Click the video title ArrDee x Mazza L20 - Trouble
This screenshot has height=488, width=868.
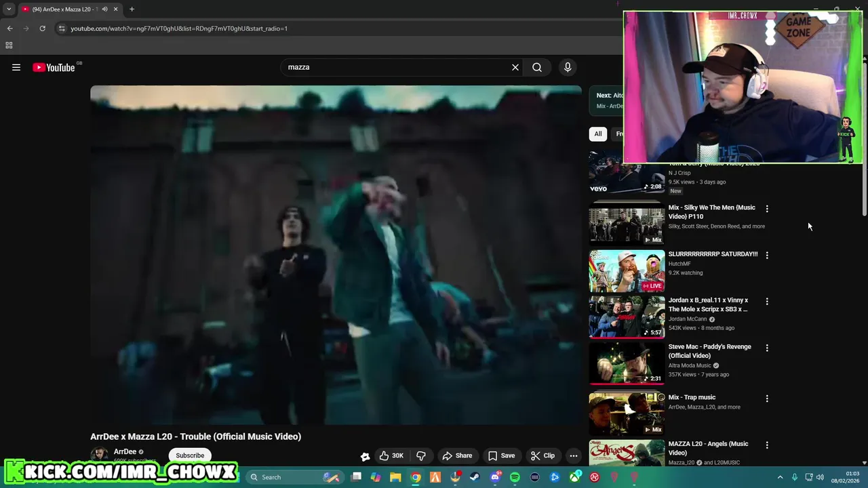pos(195,436)
